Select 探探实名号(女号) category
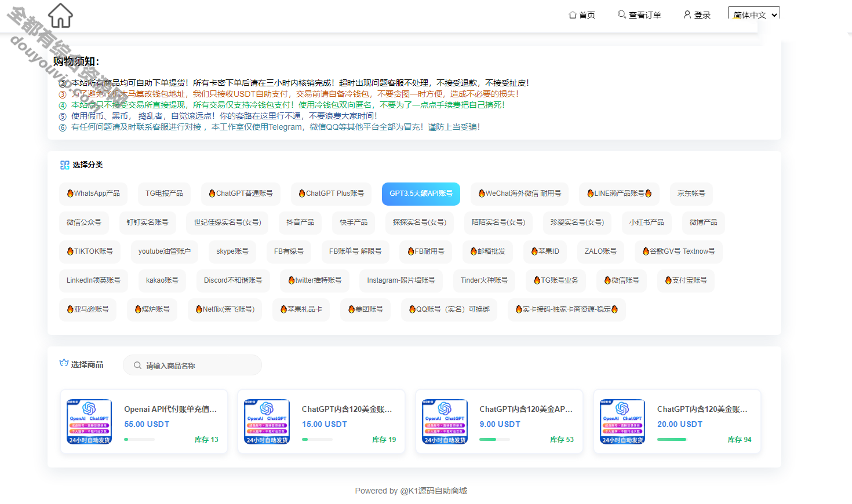This screenshot has height=504, width=852. click(x=420, y=222)
